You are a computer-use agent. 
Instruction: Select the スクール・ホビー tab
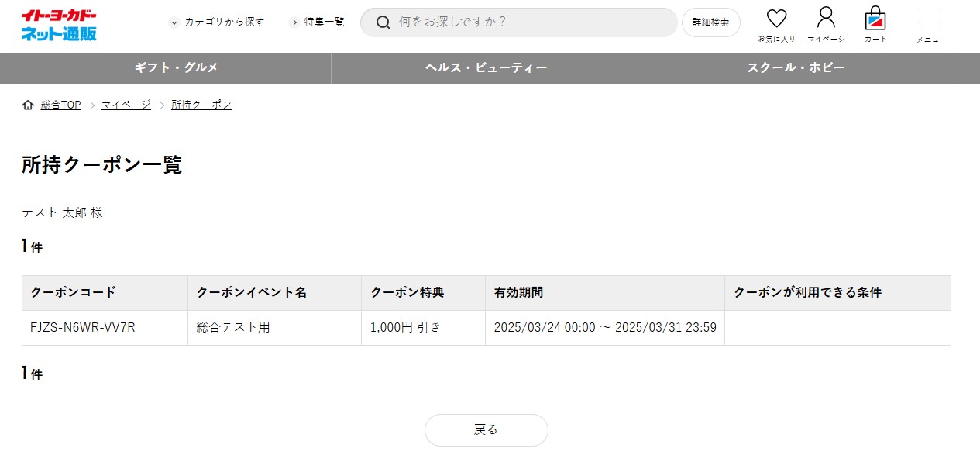(796, 68)
